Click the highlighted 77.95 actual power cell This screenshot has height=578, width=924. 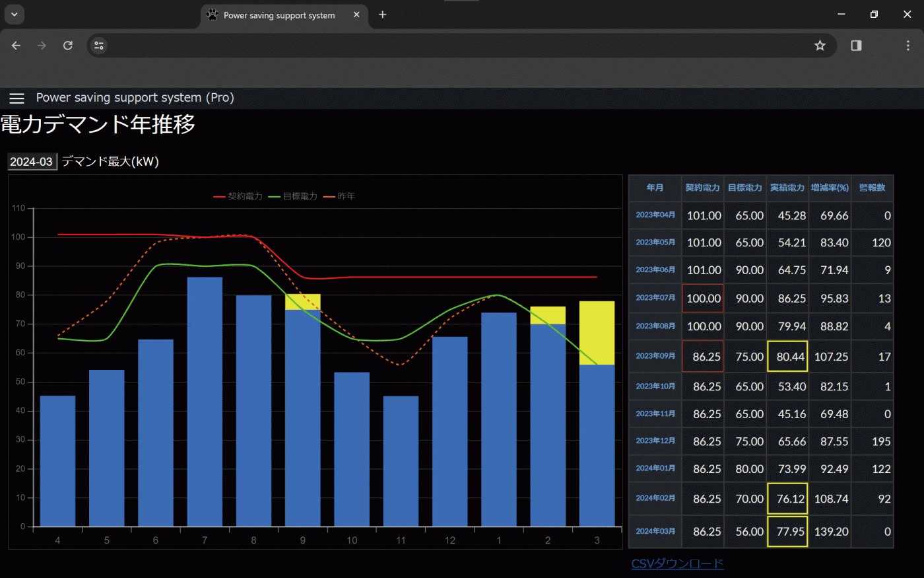787,532
